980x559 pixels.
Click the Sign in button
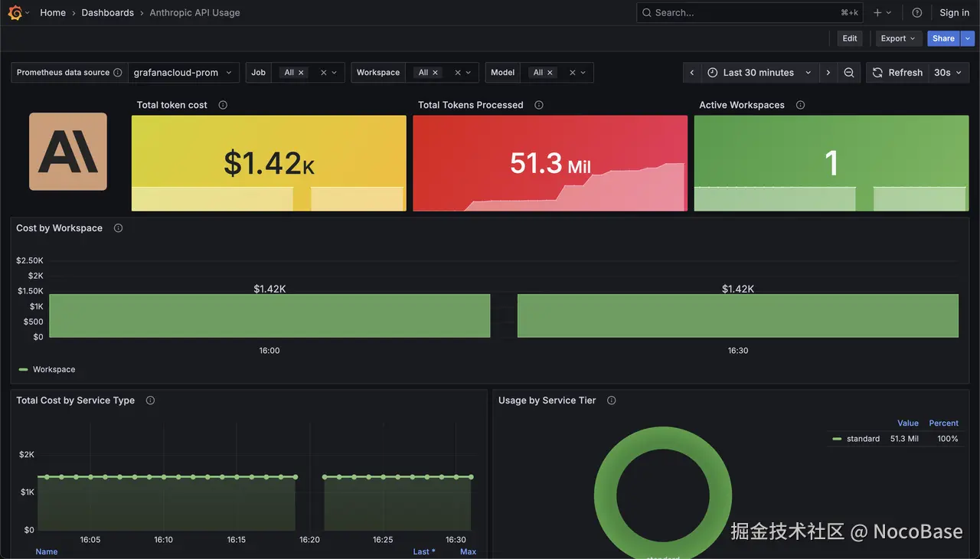(x=954, y=12)
